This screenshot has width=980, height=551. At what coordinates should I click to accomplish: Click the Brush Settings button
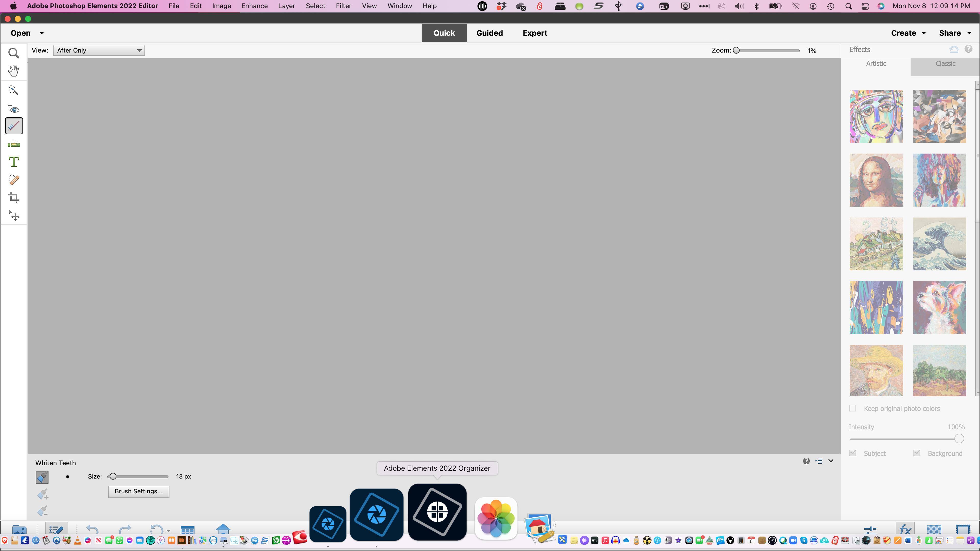[x=139, y=491]
